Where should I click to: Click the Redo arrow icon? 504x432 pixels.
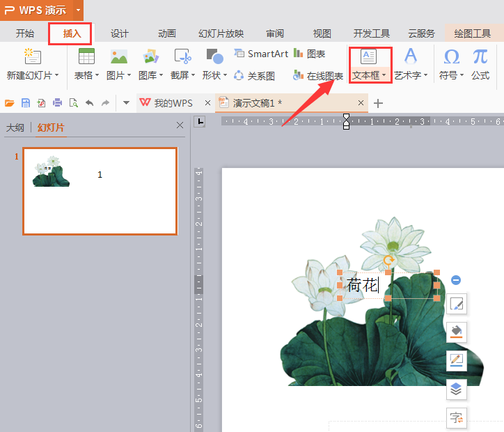coord(105,103)
